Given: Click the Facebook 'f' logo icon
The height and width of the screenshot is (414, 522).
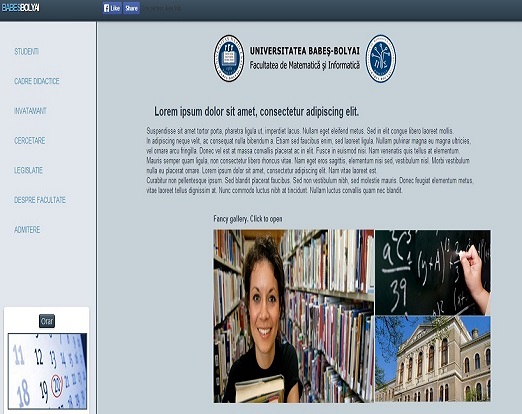Looking at the screenshot, I should (107, 8).
